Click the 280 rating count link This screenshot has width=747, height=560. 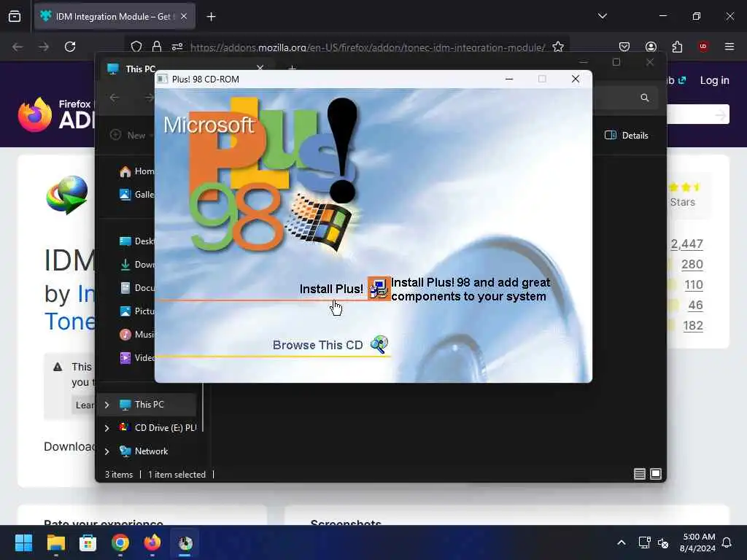(x=692, y=264)
